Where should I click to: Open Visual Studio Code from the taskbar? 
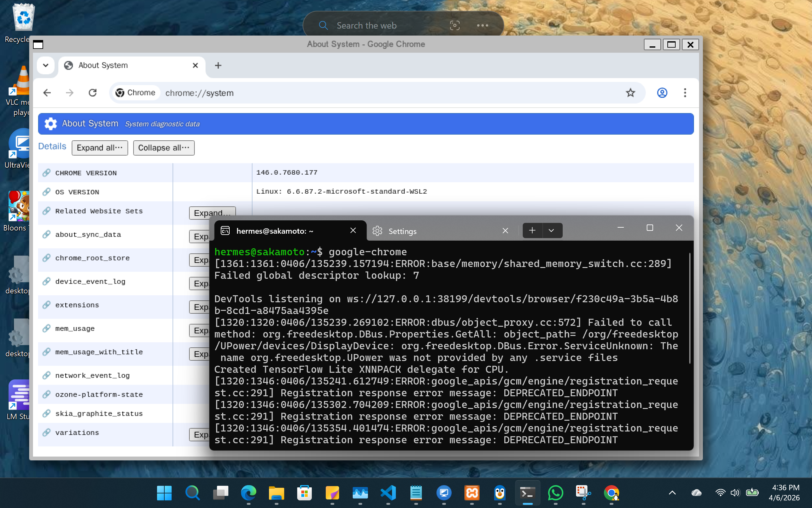click(388, 493)
